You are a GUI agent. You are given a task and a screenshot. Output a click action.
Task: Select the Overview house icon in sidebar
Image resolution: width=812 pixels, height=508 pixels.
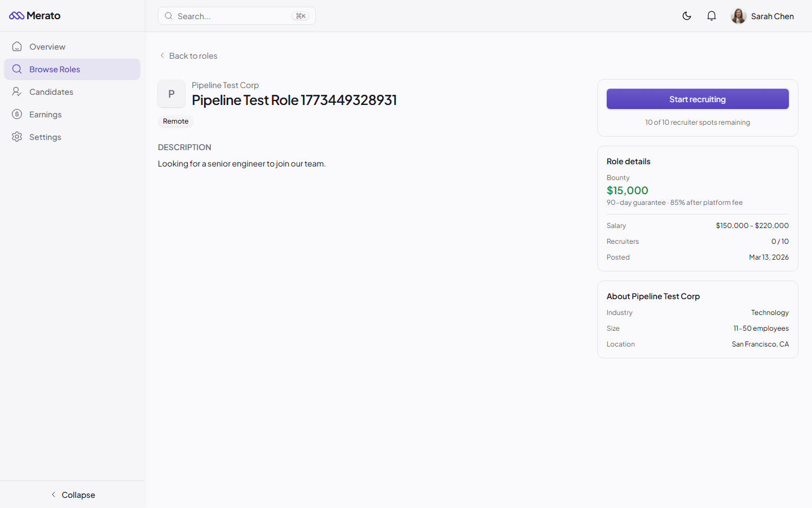pyautogui.click(x=17, y=46)
